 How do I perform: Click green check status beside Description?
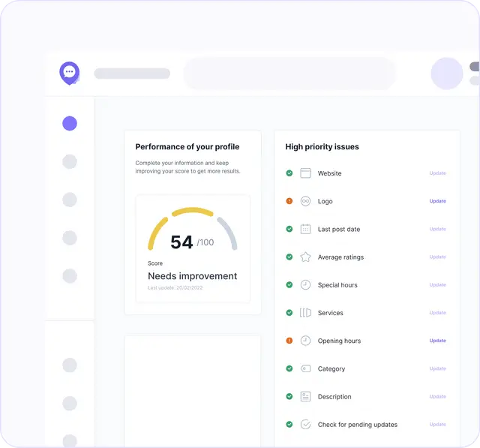pos(289,396)
